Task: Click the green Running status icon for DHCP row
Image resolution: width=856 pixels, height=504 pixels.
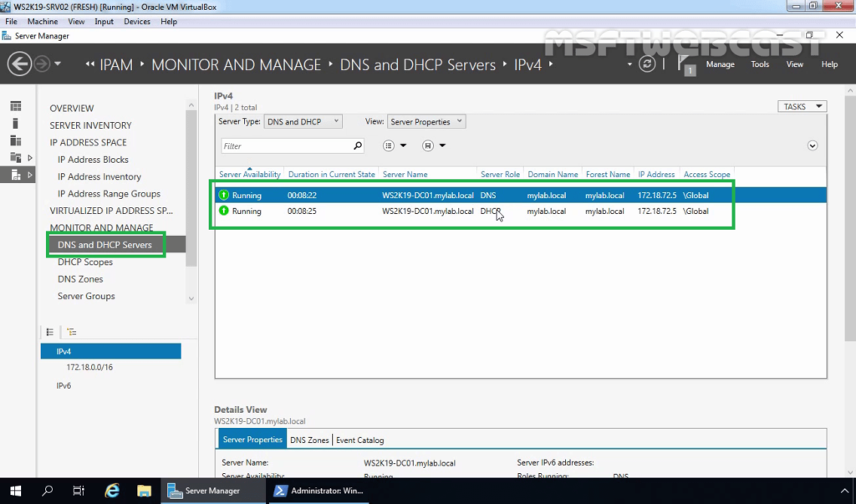Action: click(x=224, y=211)
